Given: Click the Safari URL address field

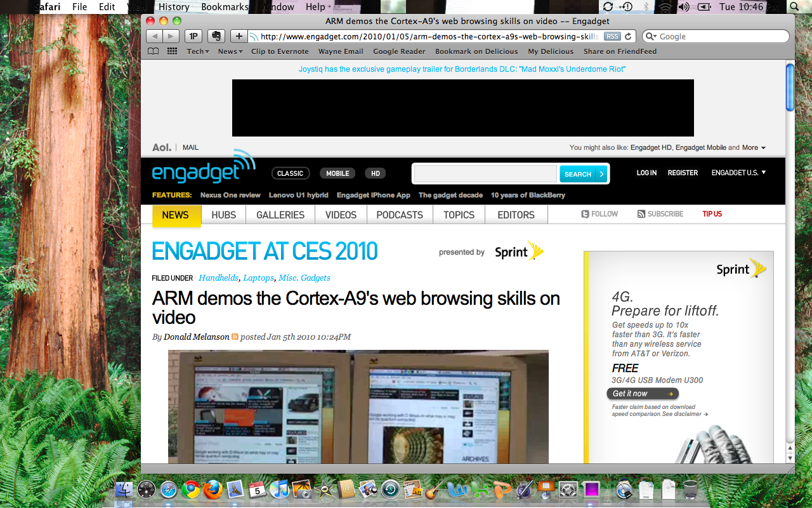Looking at the screenshot, I should tap(428, 37).
